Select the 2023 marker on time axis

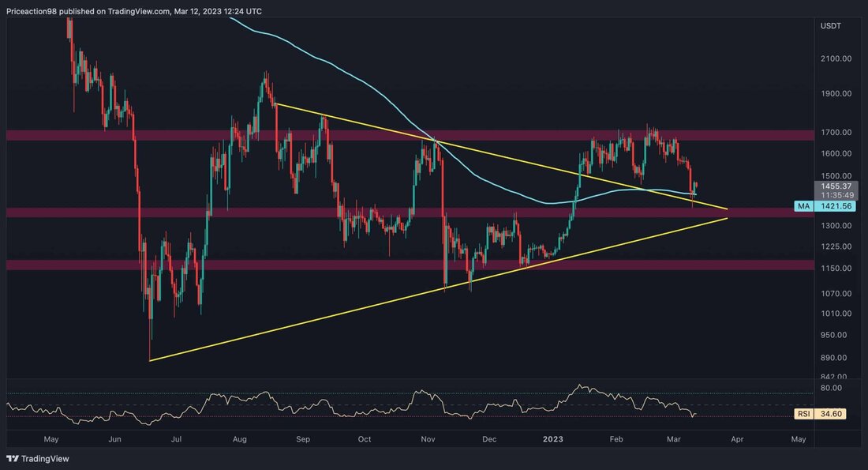tap(552, 439)
